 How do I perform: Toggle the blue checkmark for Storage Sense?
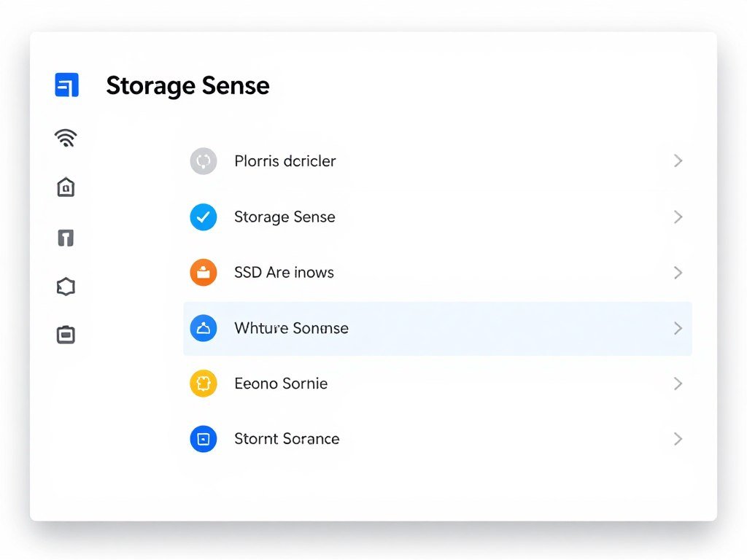point(203,217)
